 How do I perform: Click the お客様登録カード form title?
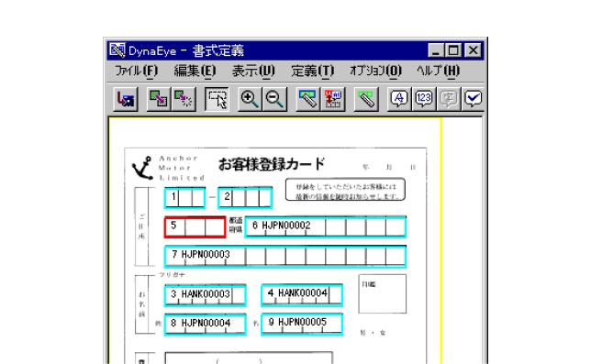pyautogui.click(x=272, y=164)
